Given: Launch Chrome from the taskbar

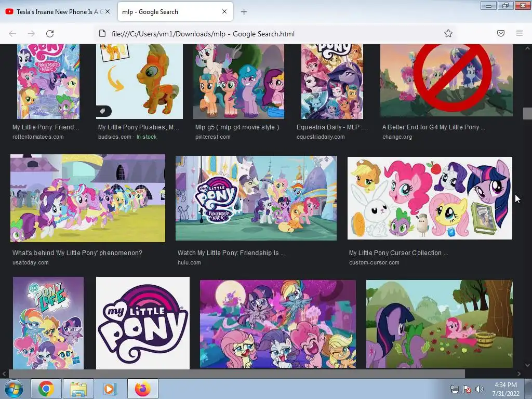Looking at the screenshot, I should [46, 389].
